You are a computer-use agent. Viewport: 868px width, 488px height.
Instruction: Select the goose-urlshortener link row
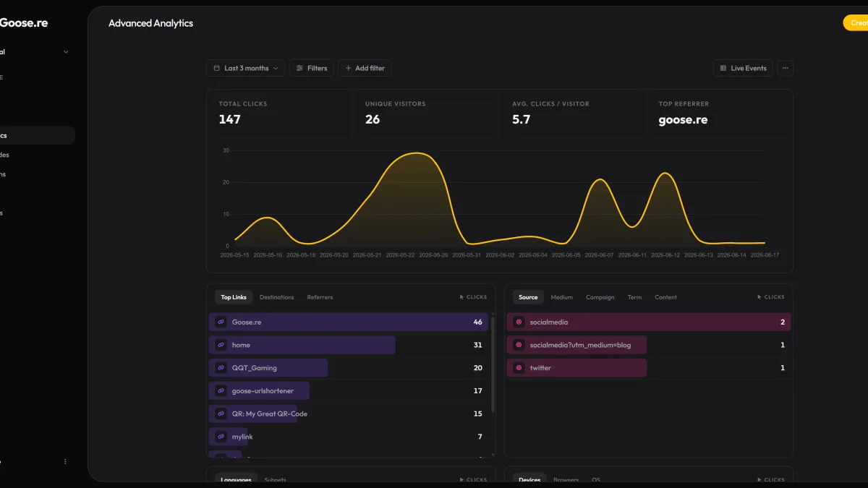349,391
